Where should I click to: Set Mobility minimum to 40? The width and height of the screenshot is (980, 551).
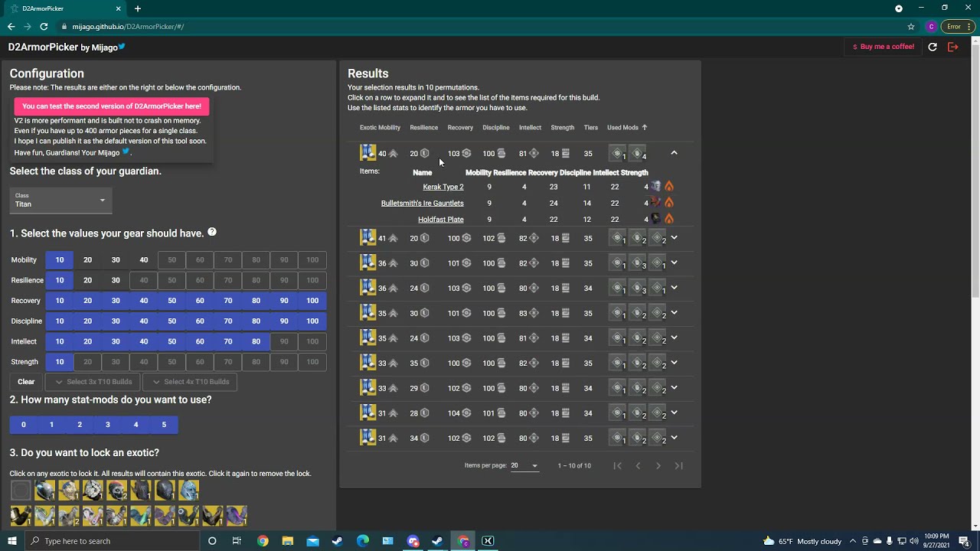[144, 259]
